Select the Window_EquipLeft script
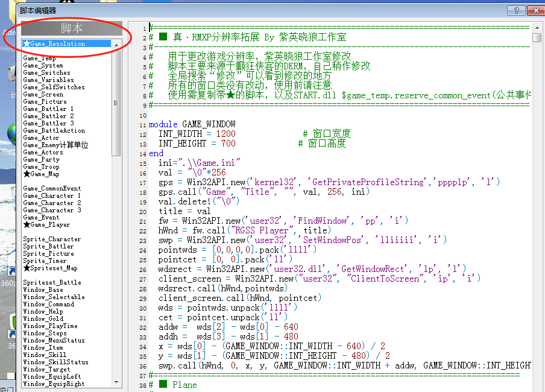This screenshot has width=545, height=392. tap(52, 377)
